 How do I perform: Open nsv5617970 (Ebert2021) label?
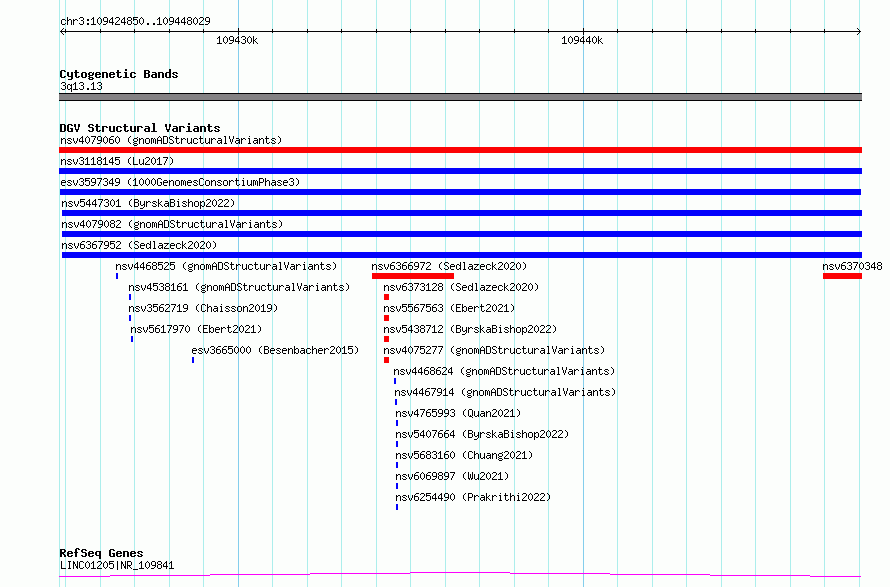tap(196, 329)
